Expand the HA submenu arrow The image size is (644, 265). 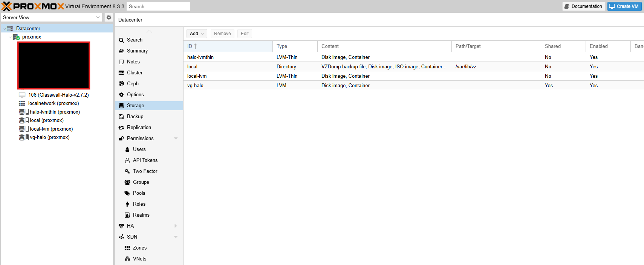[176, 226]
